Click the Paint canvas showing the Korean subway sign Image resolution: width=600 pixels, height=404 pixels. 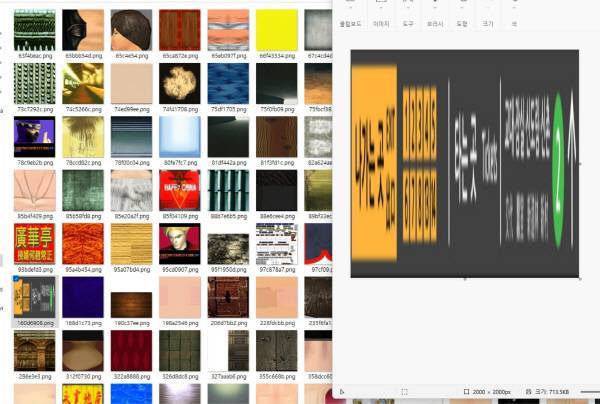(x=465, y=163)
